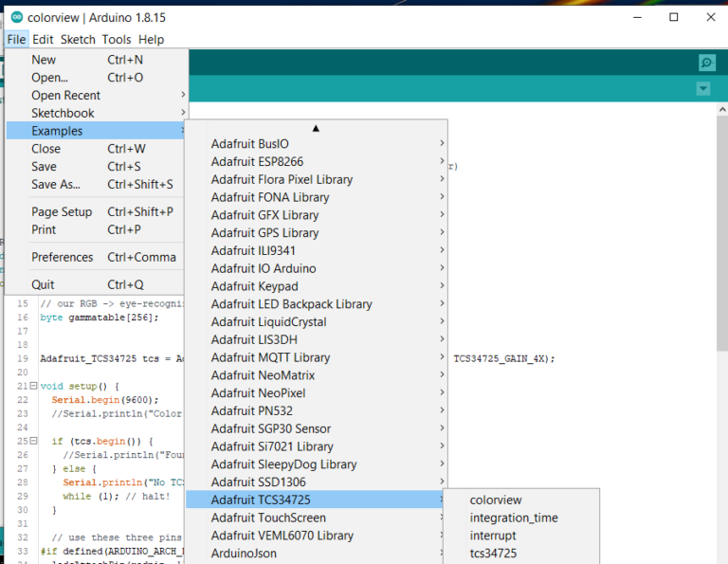This screenshot has height=564, width=728.
Task: Open Preferences from File menu
Action: (x=97, y=257)
